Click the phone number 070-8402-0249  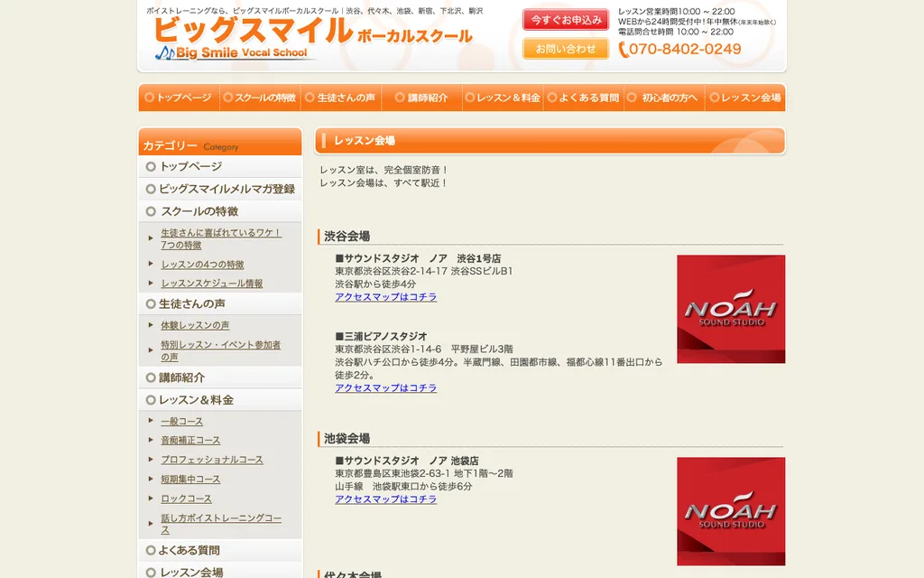click(679, 50)
